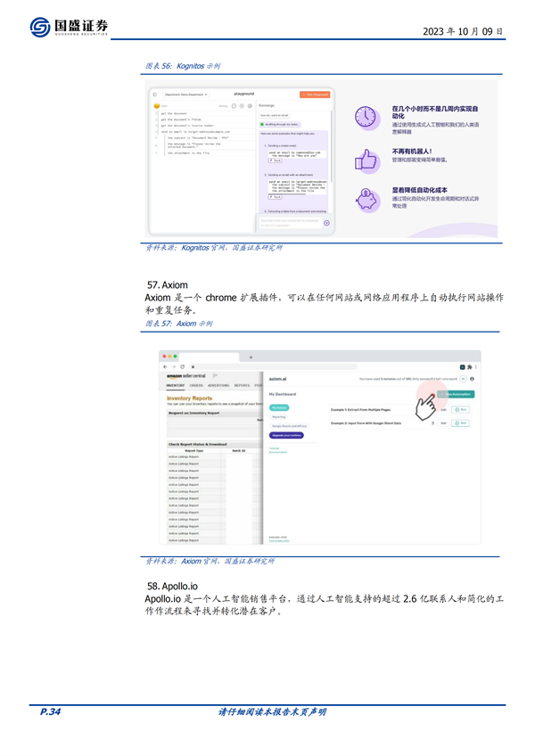Reload the page in Axiom browser figure
The image size is (535, 756).
(x=183, y=367)
